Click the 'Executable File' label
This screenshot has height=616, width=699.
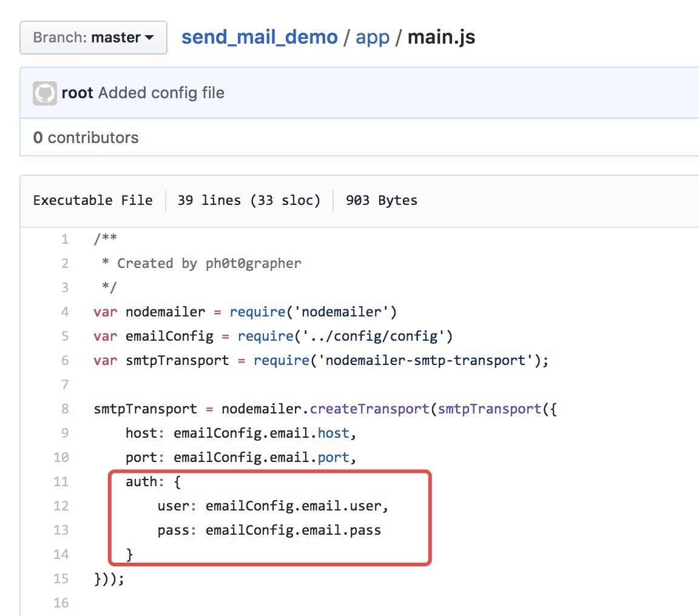tap(93, 200)
